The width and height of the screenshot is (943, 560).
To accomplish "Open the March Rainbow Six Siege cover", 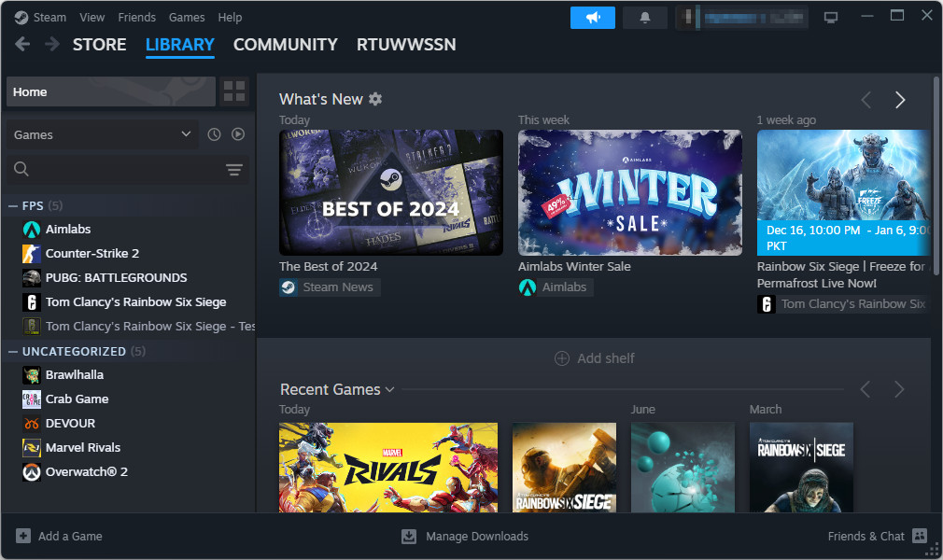I will pos(801,468).
